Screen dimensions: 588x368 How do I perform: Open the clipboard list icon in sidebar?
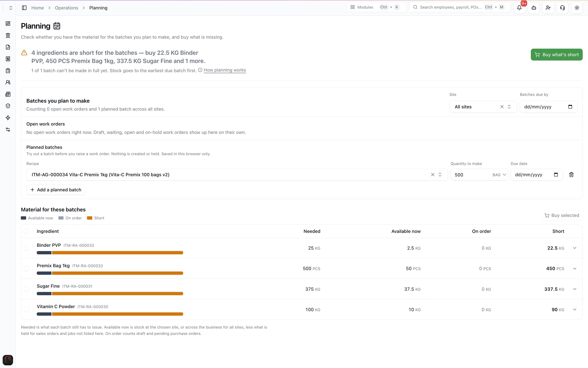tap(8, 71)
